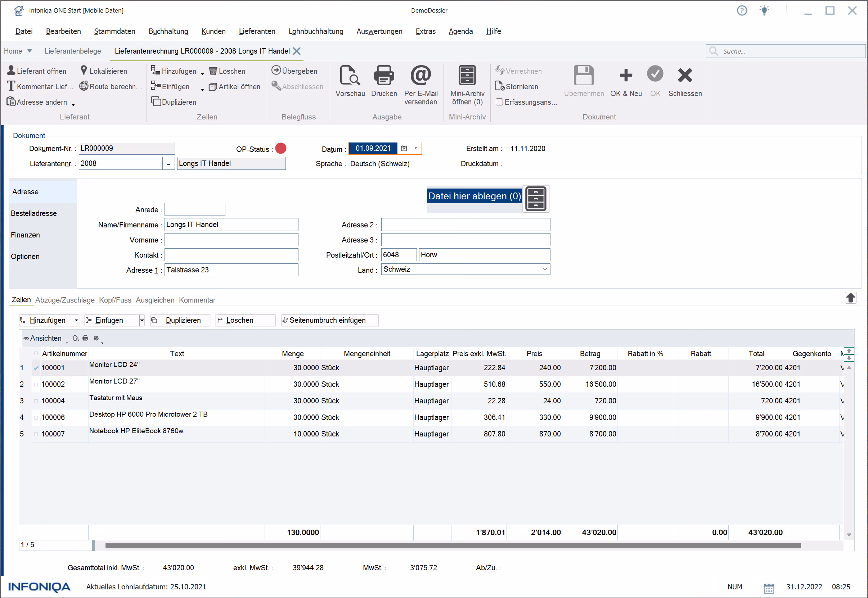868x598 pixels.
Task: Open the Ansichten dropdown
Action: [x=45, y=338]
